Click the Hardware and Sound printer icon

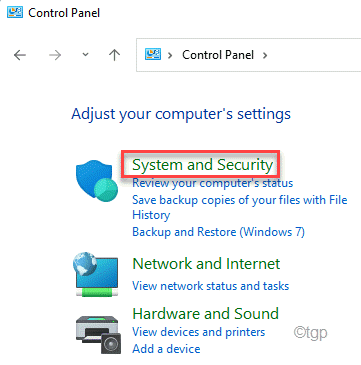97,333
